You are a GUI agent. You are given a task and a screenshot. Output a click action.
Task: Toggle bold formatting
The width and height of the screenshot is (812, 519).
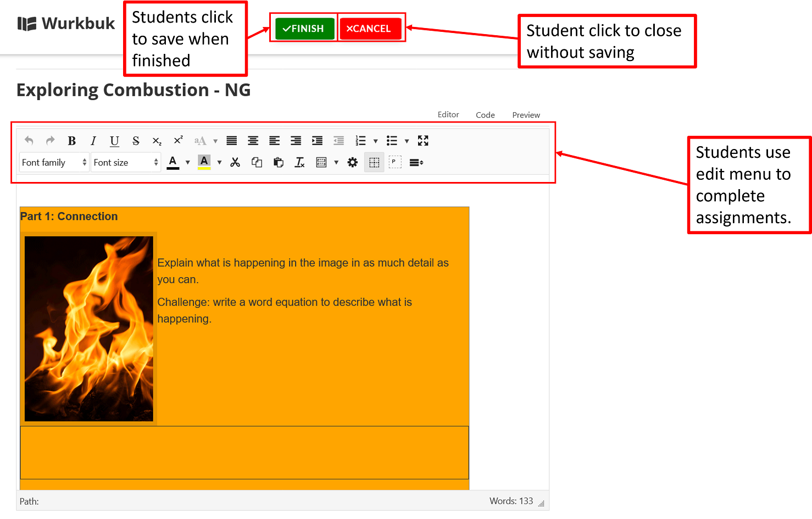[x=71, y=141]
